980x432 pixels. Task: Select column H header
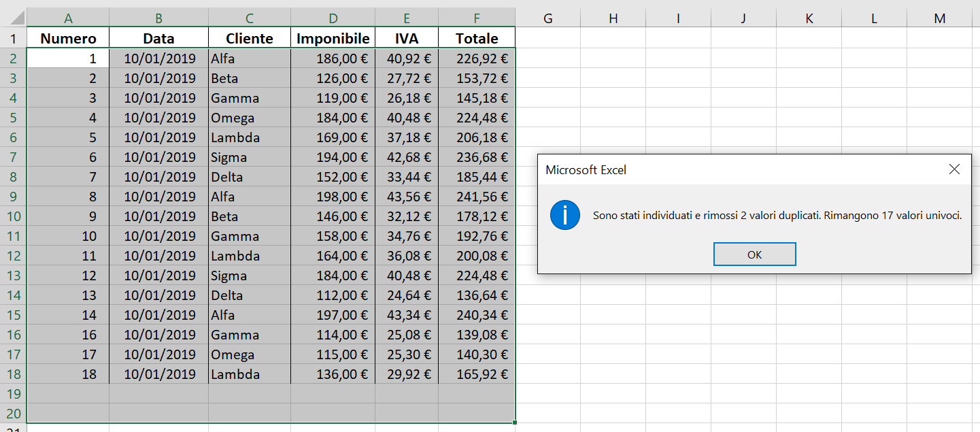613,18
